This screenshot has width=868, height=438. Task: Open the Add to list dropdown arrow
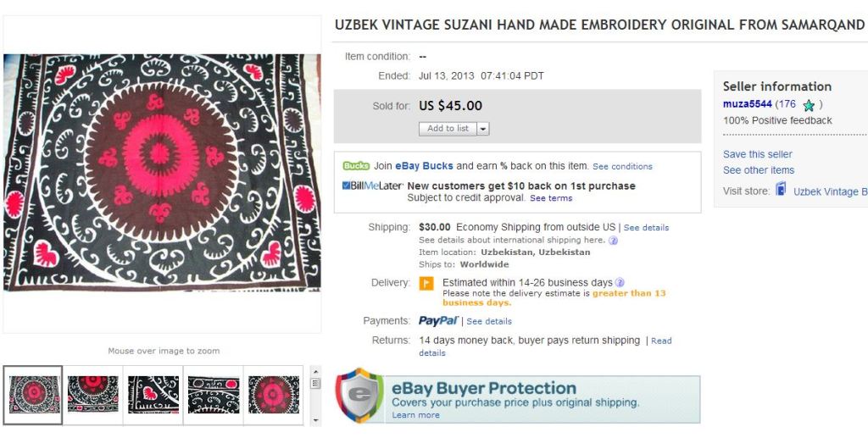pyautogui.click(x=483, y=129)
